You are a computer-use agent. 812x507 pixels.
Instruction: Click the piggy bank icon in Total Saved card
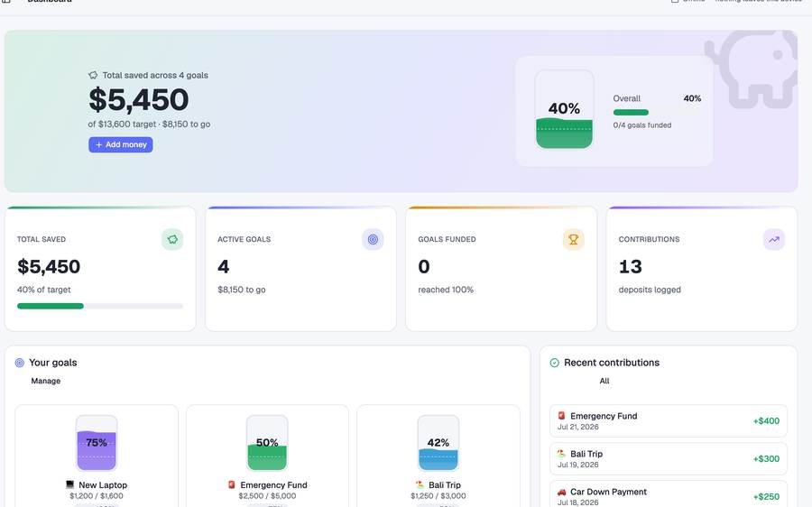[172, 239]
